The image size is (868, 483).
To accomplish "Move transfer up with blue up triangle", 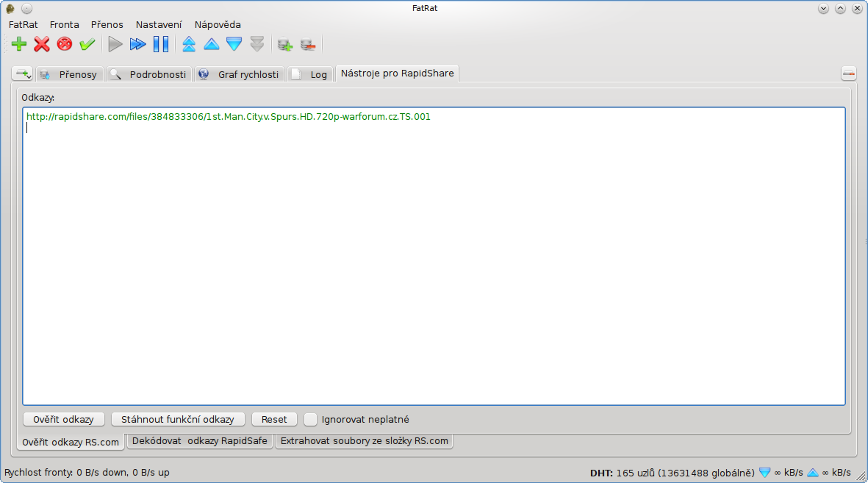I will click(x=212, y=44).
